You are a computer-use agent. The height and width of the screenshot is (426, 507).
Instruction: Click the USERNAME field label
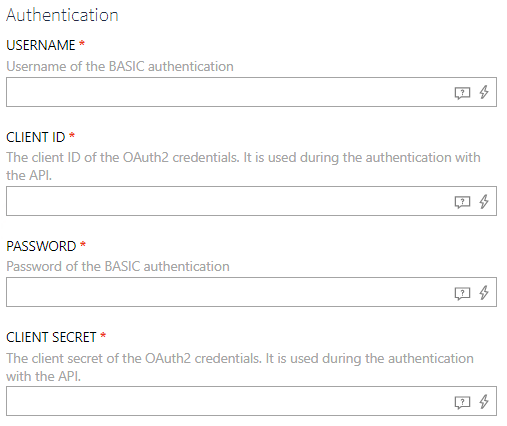click(x=41, y=45)
